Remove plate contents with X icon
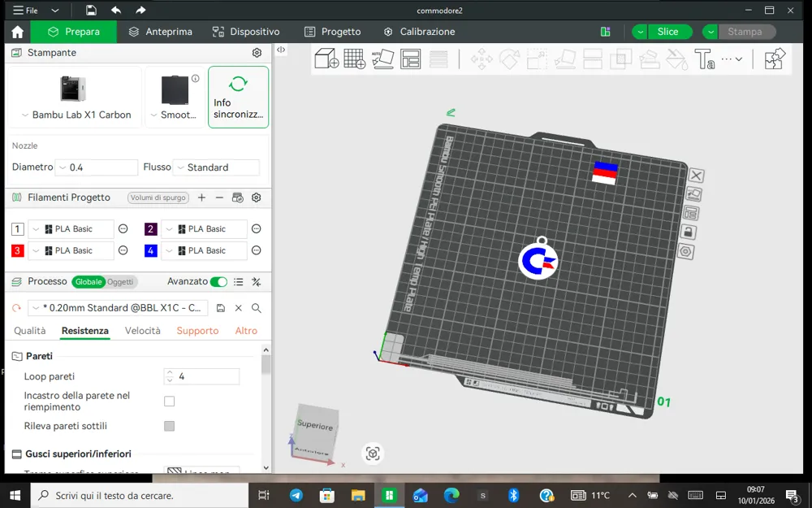Image resolution: width=812 pixels, height=508 pixels. pos(696,176)
